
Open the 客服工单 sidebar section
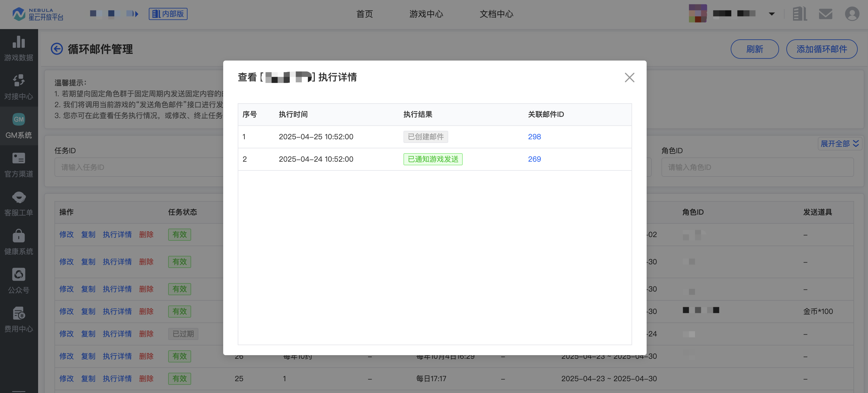pyautogui.click(x=19, y=203)
